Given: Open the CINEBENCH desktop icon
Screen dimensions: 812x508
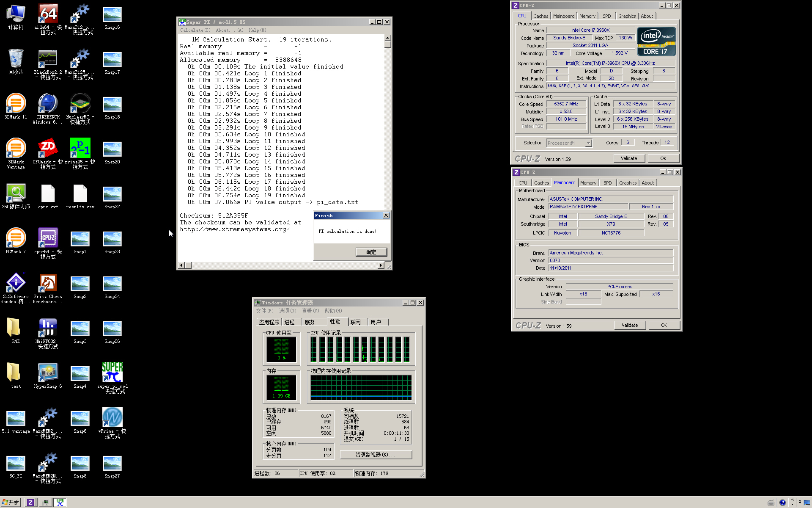Looking at the screenshot, I should pos(48,109).
